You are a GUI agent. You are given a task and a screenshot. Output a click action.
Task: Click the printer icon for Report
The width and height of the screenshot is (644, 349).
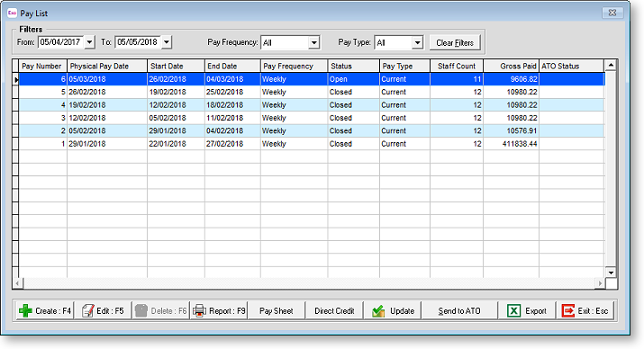click(200, 311)
